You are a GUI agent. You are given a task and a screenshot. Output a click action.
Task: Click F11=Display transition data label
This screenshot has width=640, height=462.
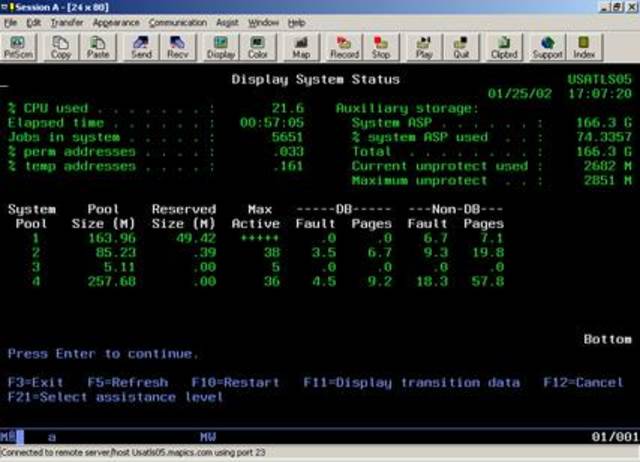(x=412, y=383)
